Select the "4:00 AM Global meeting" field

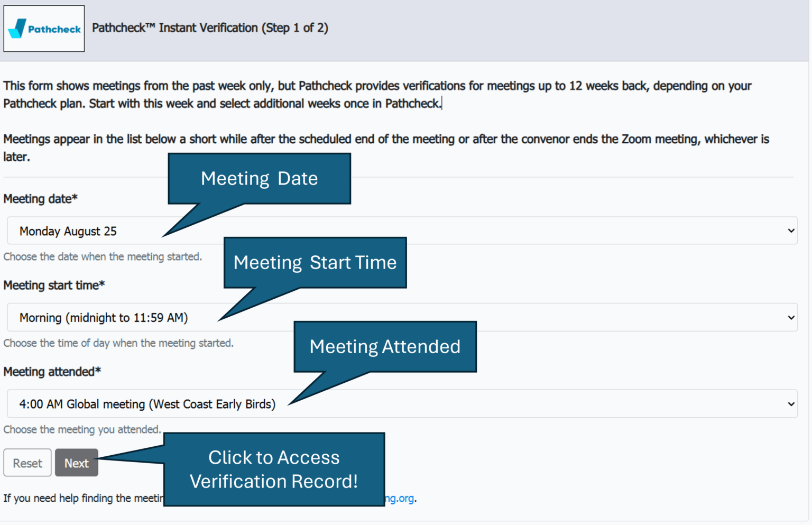(147, 403)
